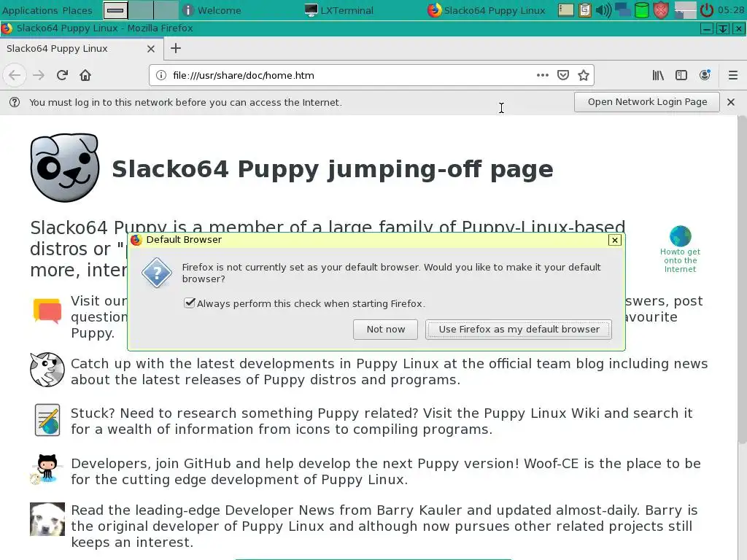This screenshot has height=560, width=747.
Task: Click the forum chat bubbles icon
Action: pyautogui.click(x=47, y=311)
